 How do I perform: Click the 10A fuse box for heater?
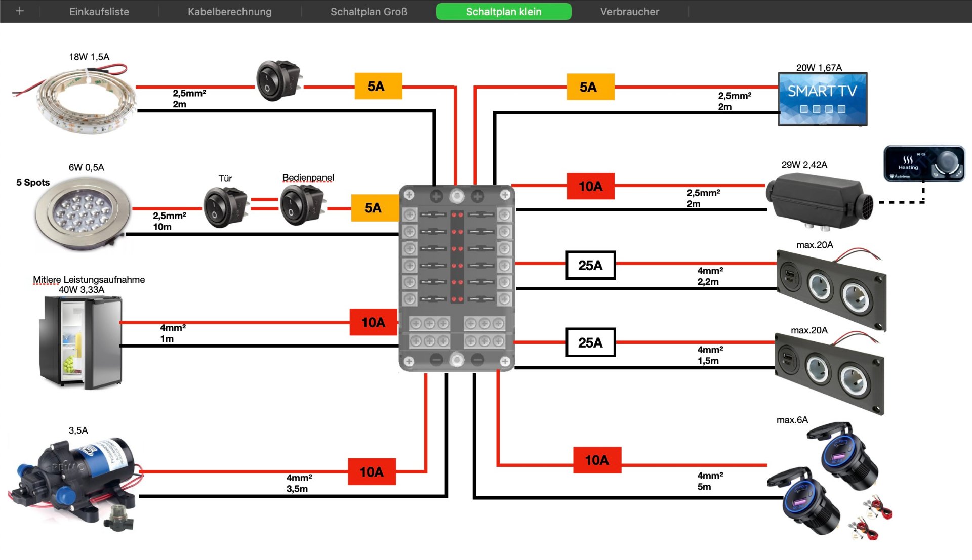click(590, 186)
